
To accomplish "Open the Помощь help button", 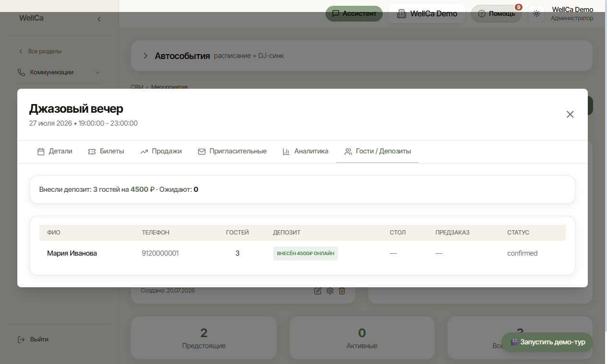I will point(496,13).
